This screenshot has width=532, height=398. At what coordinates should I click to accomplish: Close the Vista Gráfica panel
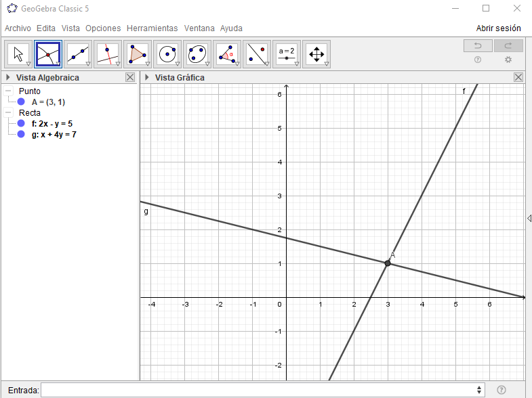tap(518, 77)
